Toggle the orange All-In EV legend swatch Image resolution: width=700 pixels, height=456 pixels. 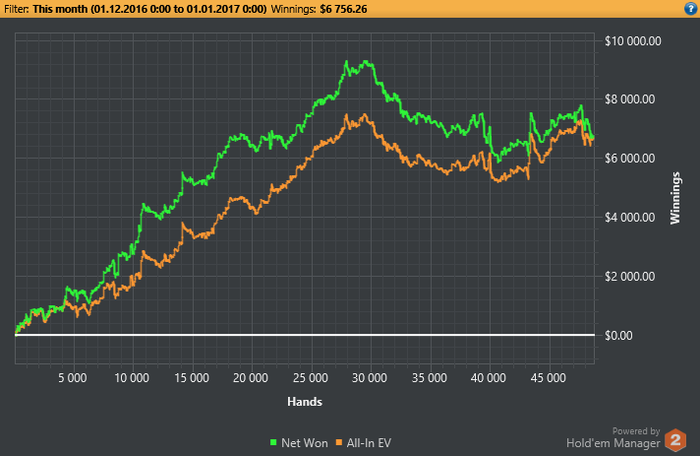339,443
